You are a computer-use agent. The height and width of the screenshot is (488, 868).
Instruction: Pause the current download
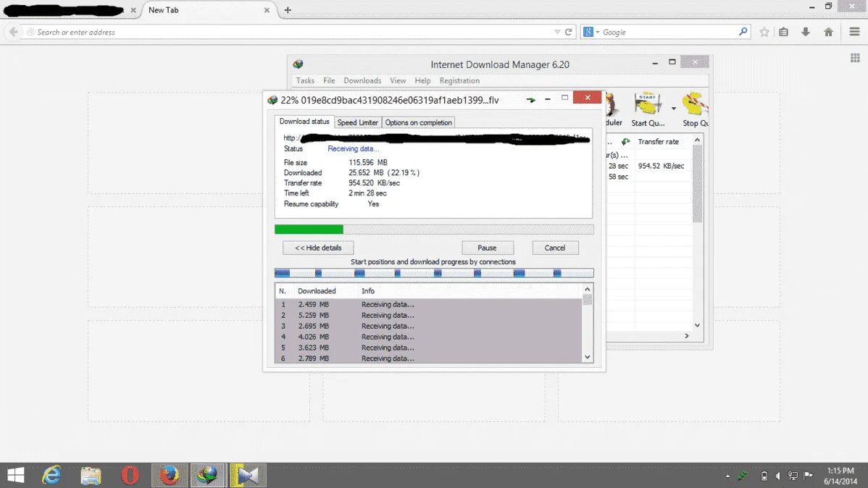487,248
